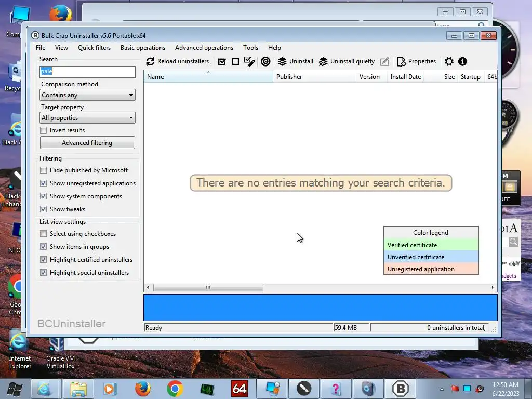Open Quick filters menu
Image resolution: width=532 pixels, height=399 pixels.
tap(95, 48)
